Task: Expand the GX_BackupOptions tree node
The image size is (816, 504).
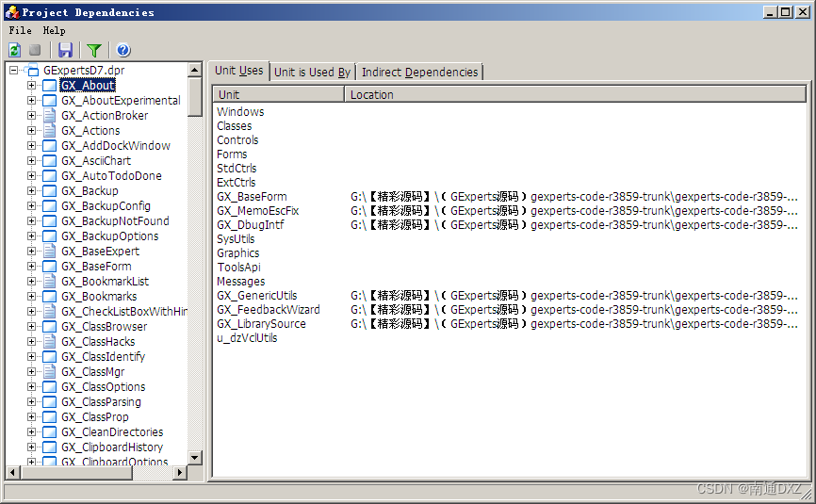Action: click(32, 236)
